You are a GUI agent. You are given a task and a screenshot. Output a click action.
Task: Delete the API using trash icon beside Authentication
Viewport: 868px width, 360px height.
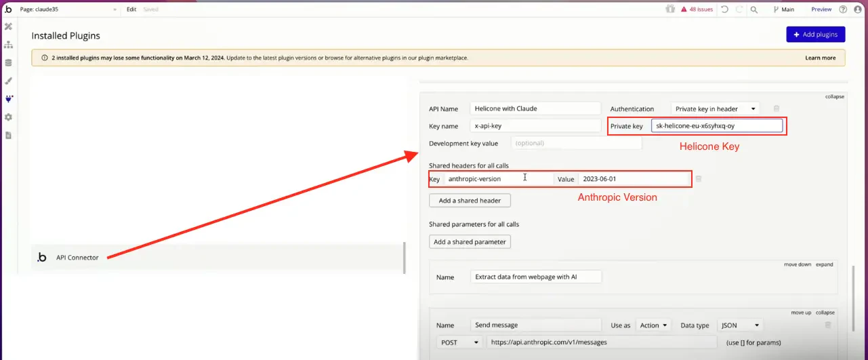pos(777,108)
